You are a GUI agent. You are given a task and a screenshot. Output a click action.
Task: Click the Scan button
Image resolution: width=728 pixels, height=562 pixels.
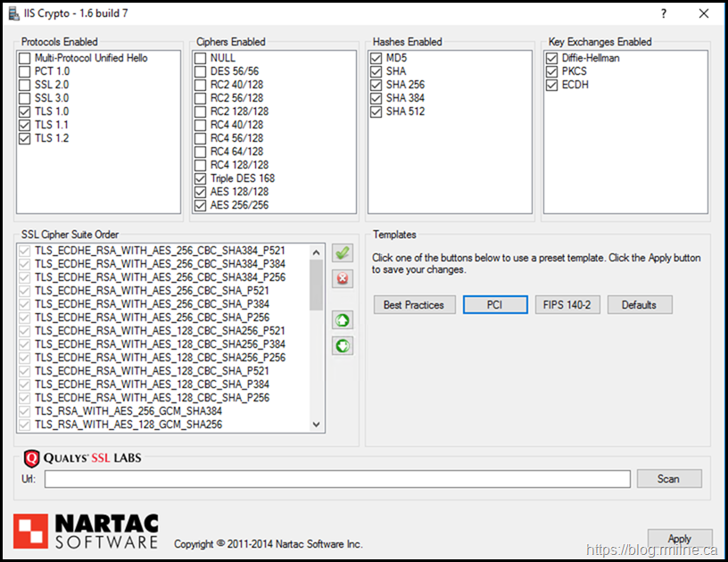668,479
